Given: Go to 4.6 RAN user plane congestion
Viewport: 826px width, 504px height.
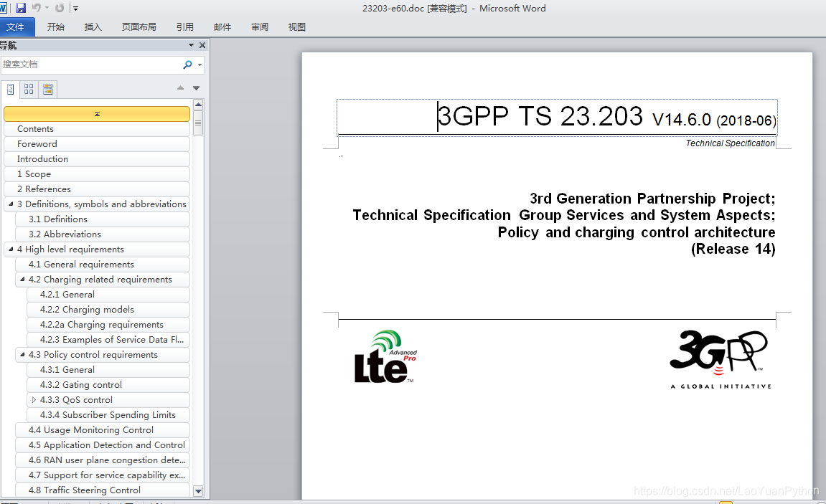Looking at the screenshot, I should pos(103,460).
